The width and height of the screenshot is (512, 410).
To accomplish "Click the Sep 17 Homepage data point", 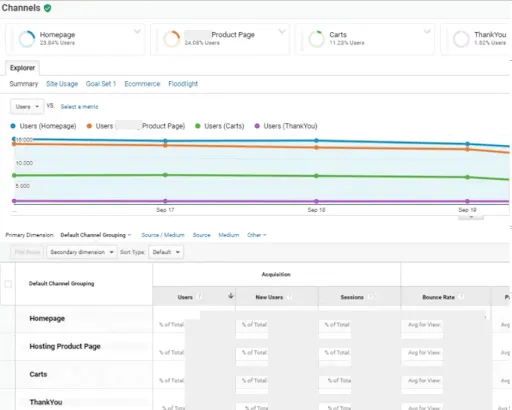I will point(165,141).
